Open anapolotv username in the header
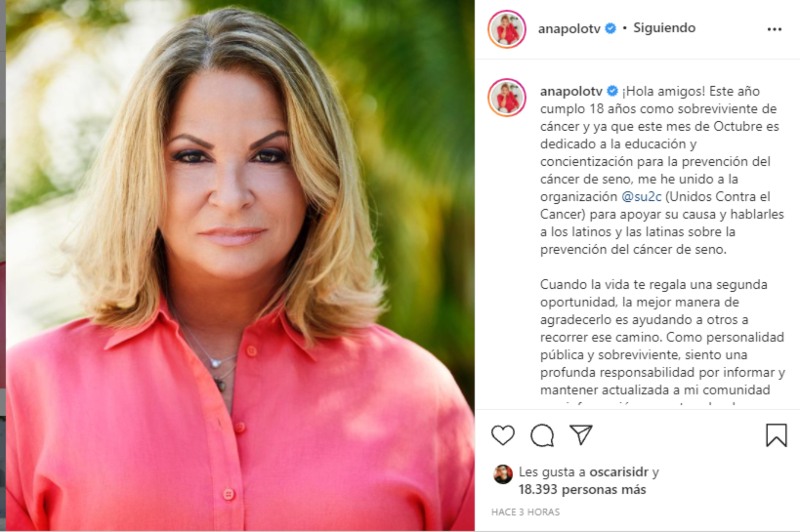This screenshot has width=800, height=532. [x=569, y=29]
